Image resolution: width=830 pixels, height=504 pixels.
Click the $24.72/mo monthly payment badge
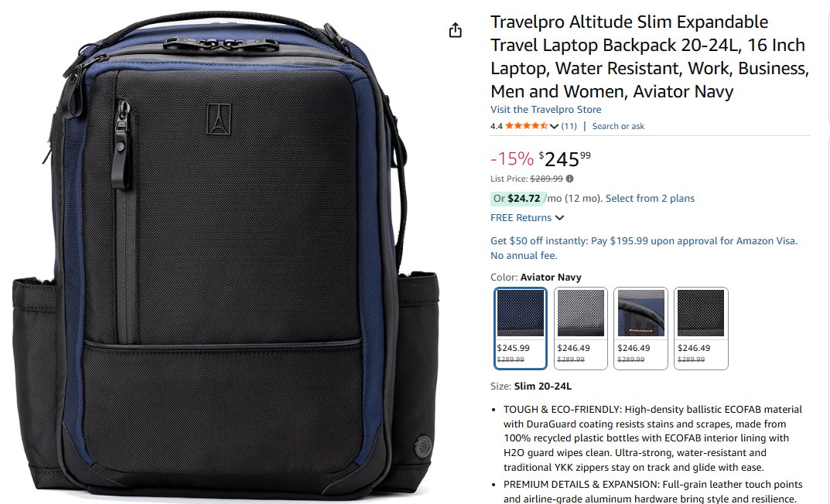[x=518, y=199]
